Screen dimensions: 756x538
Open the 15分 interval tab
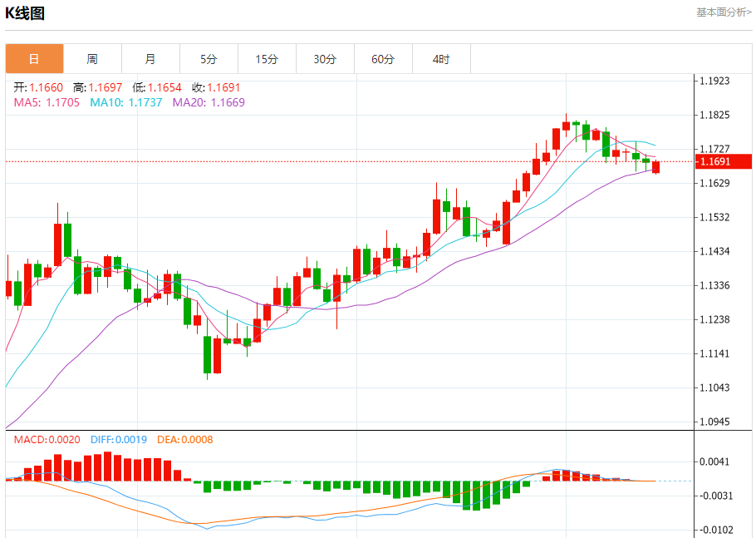(268, 59)
